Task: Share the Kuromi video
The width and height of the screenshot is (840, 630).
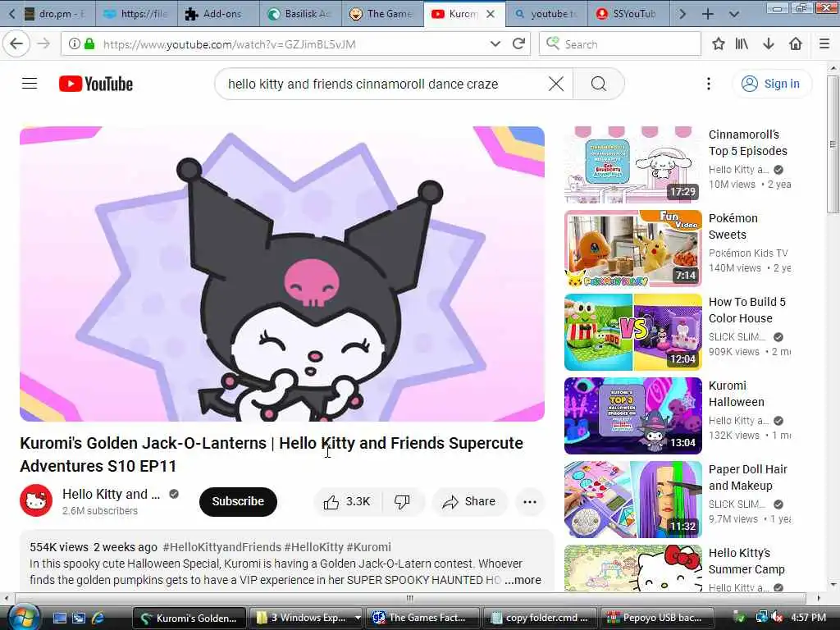Action: click(468, 501)
